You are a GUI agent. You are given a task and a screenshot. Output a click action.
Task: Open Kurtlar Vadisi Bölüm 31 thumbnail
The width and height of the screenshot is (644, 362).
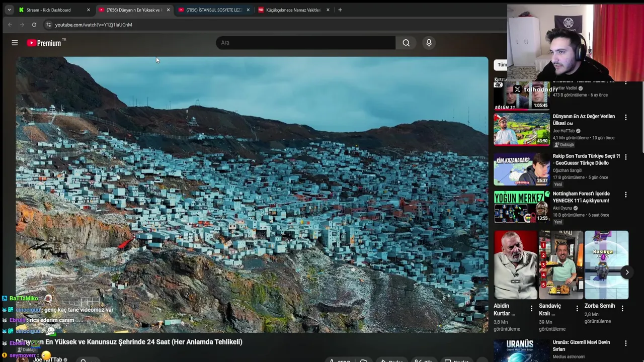[522, 96]
